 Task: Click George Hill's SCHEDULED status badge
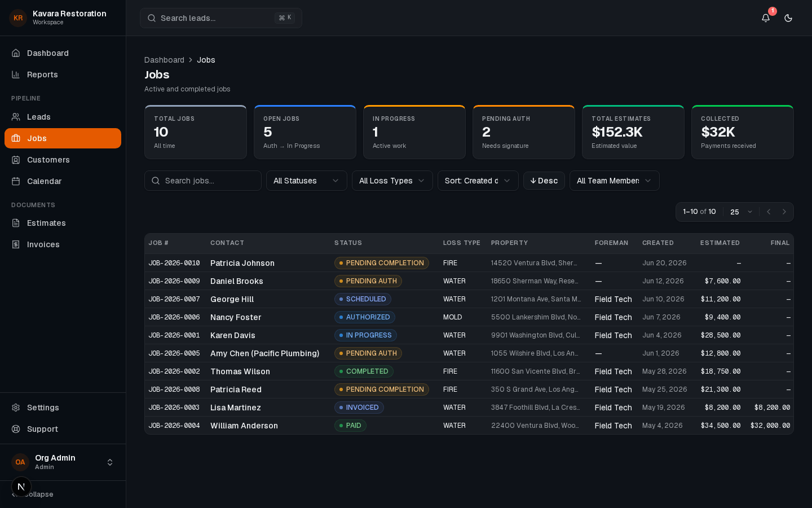pyautogui.click(x=363, y=299)
